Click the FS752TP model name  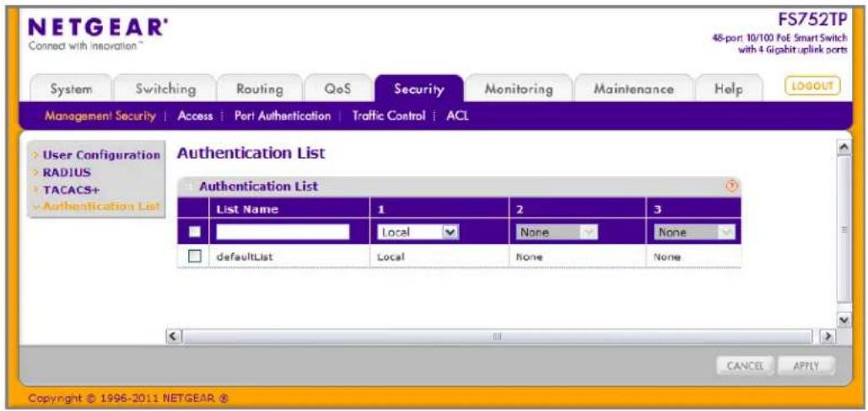(812, 20)
